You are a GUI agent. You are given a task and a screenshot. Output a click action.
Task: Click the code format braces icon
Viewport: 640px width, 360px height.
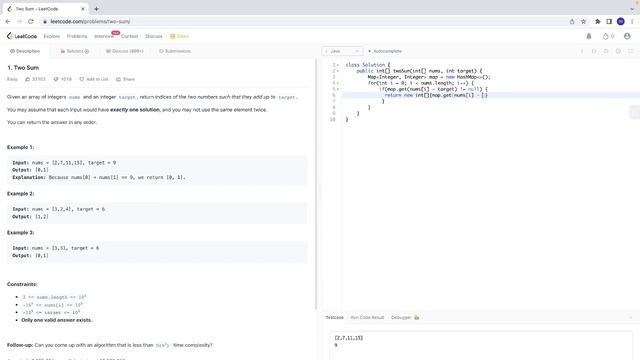tap(594, 51)
